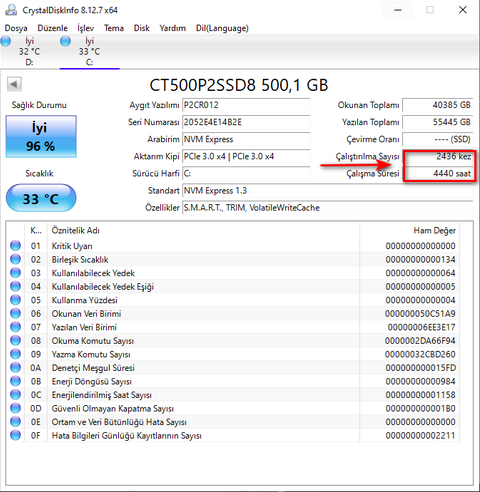Click status orb for Kullanılabilecek Yedek Eşiği row
This screenshot has width=480, height=492.
click(x=15, y=286)
